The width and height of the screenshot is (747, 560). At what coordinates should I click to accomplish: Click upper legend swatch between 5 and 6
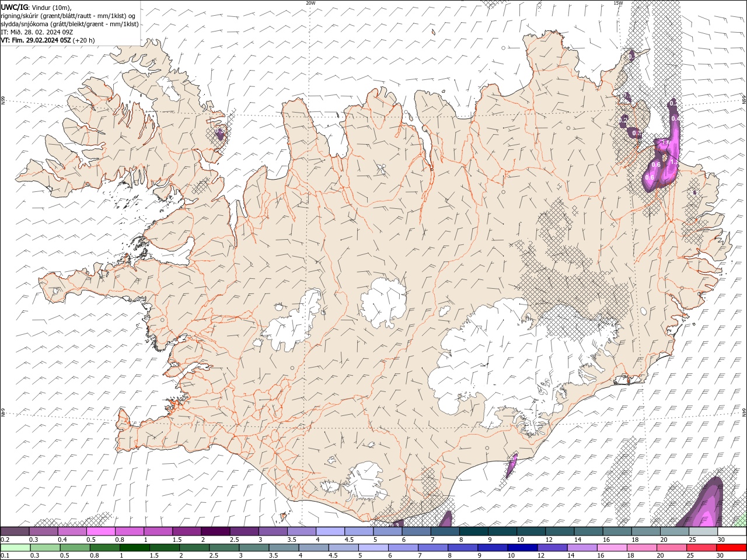point(388,531)
